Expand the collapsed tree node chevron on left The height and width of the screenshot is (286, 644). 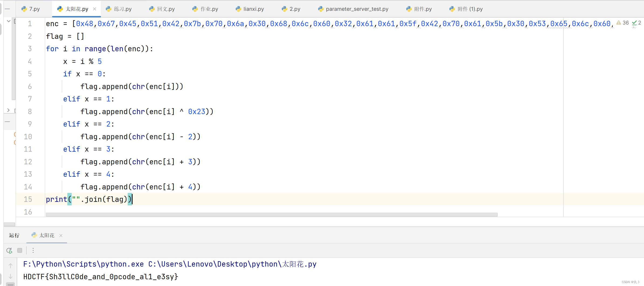pos(9,110)
